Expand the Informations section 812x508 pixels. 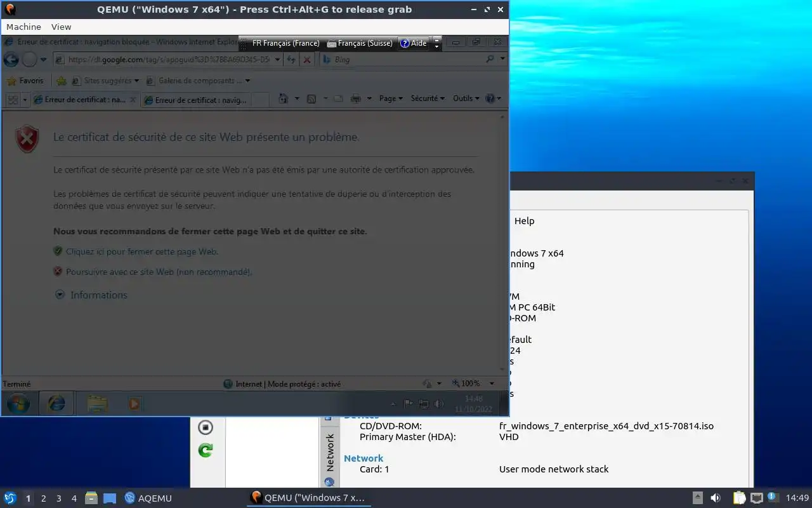[x=91, y=295]
